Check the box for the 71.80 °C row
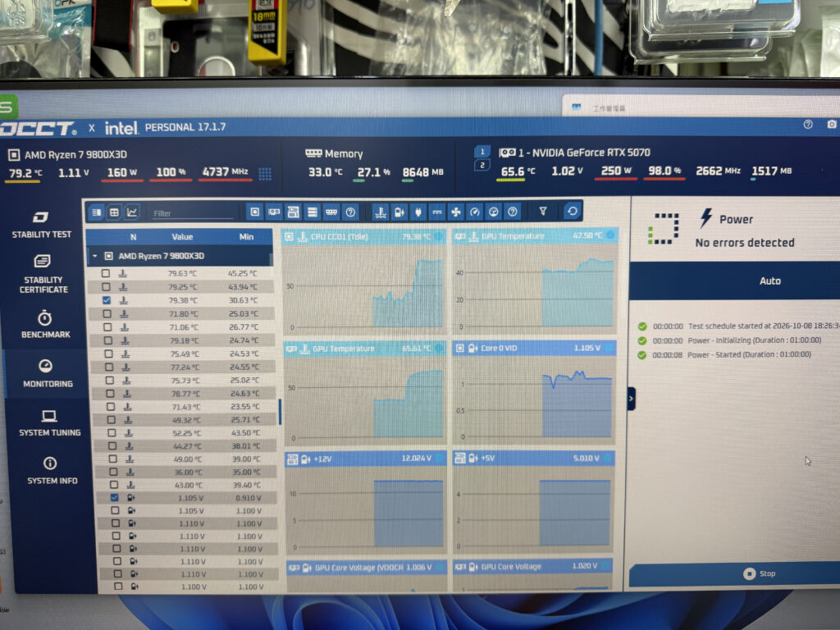This screenshot has height=630, width=840. click(107, 313)
